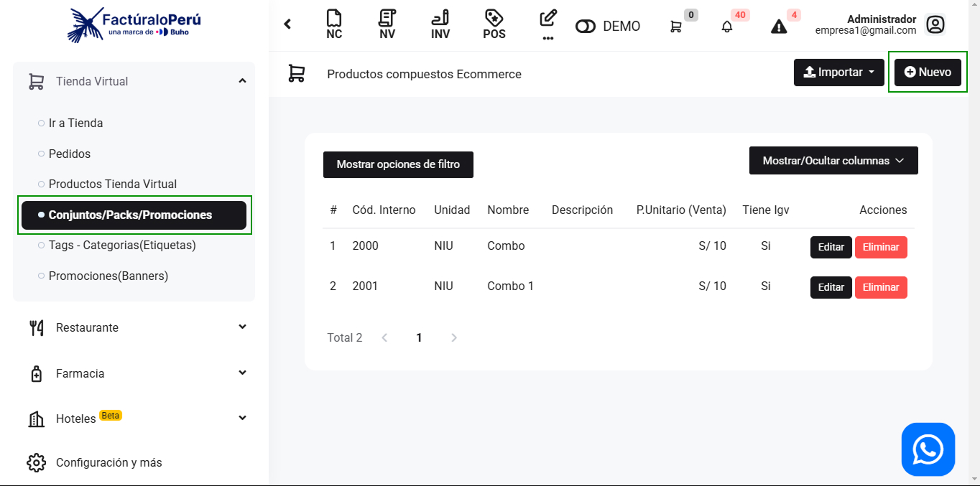
Task: Open the WhatsApp chat button
Action: pyautogui.click(x=928, y=449)
